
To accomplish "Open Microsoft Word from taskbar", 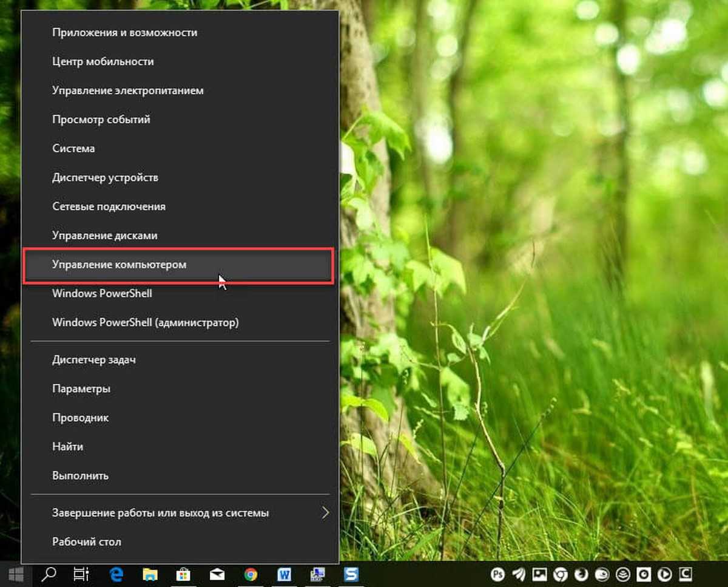I will [x=284, y=574].
